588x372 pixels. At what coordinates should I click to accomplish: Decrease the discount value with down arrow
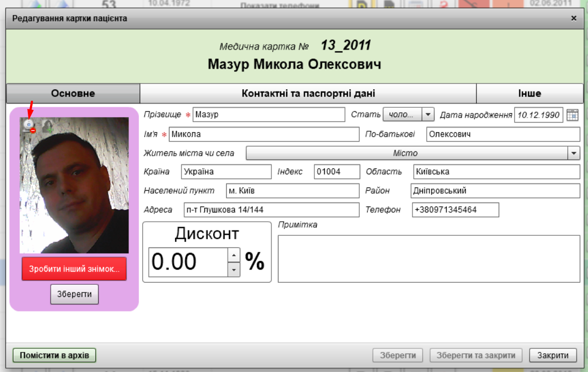tap(234, 269)
